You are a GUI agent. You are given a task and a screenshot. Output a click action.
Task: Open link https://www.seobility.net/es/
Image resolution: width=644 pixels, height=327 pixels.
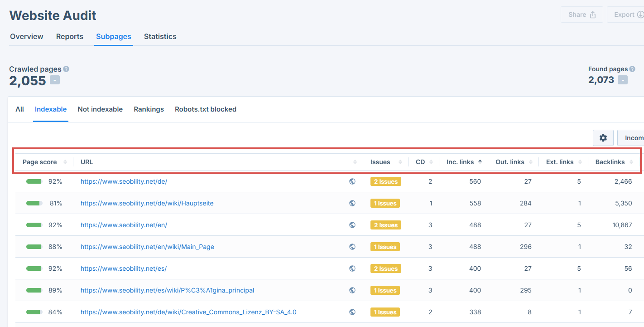pos(124,268)
